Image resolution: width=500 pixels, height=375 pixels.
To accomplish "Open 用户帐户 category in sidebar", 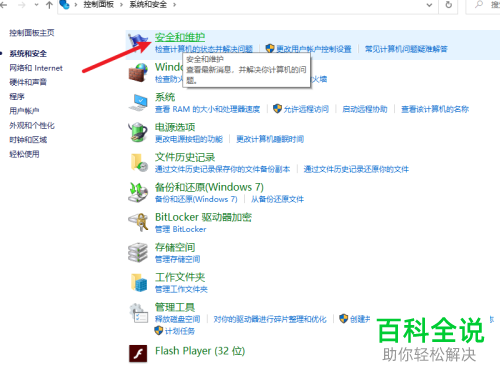I will 24,111.
